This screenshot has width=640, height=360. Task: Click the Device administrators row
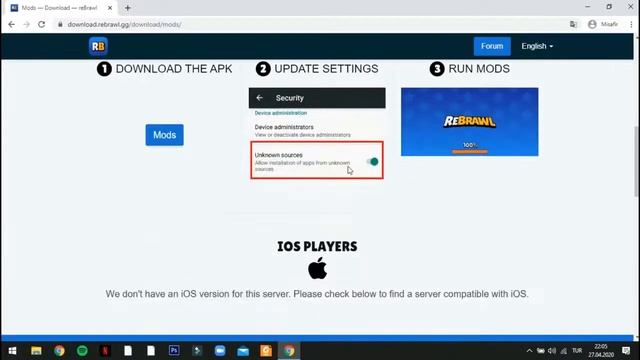pyautogui.click(x=317, y=131)
